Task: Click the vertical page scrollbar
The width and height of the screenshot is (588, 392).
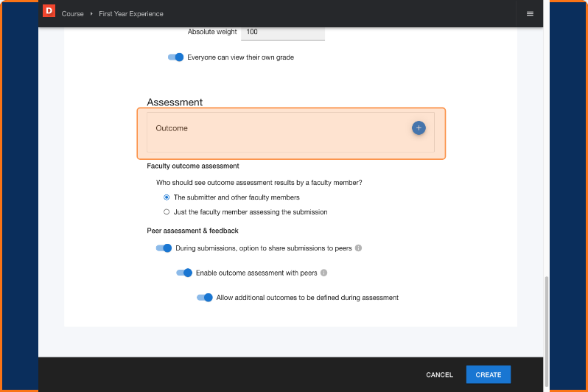Action: coord(547,332)
